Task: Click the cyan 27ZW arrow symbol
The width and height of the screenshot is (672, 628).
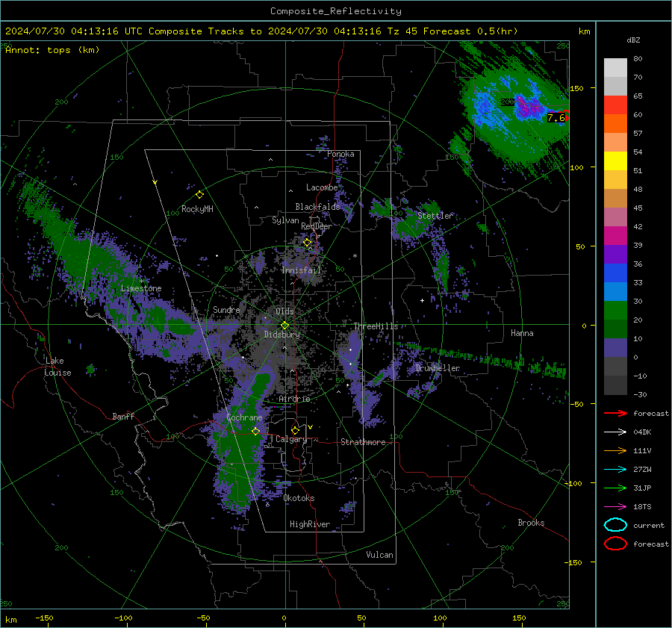Action: (x=615, y=470)
